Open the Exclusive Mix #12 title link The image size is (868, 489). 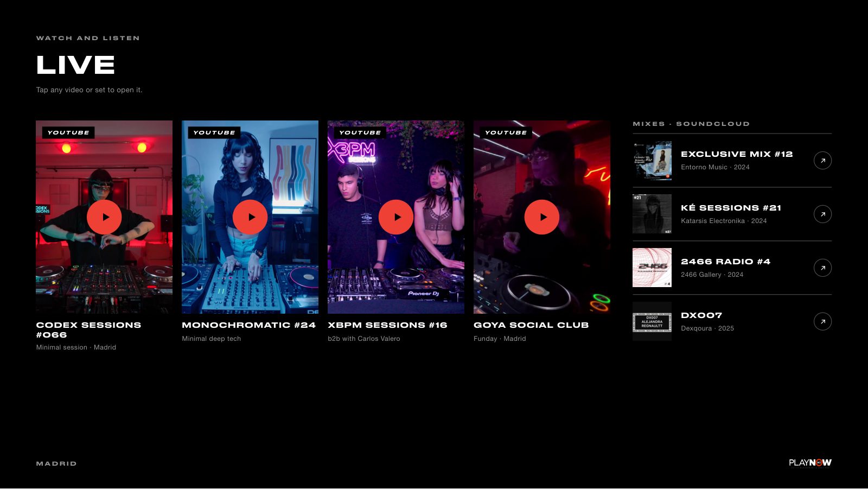[737, 154]
